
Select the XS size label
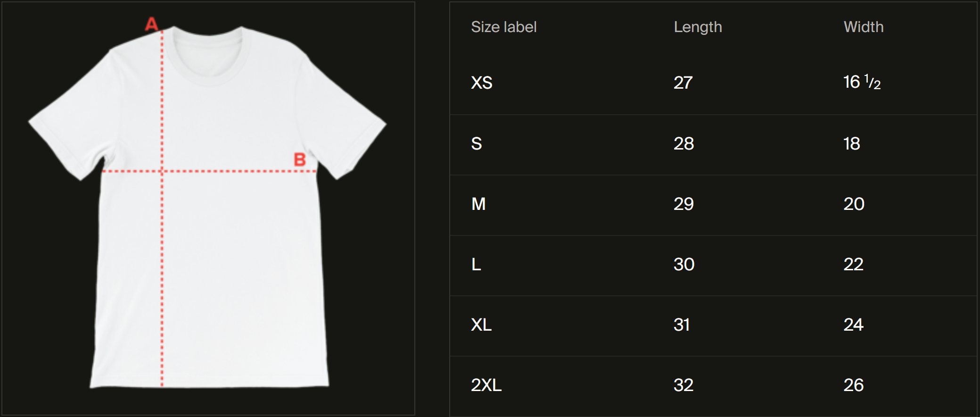click(481, 83)
